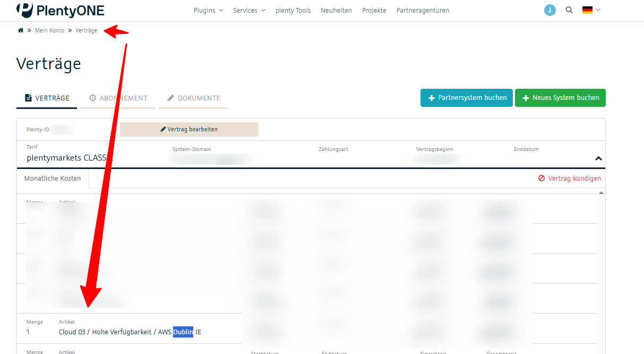Image resolution: width=644 pixels, height=354 pixels.
Task: Open the Plugins dropdown menu
Action: (x=208, y=10)
